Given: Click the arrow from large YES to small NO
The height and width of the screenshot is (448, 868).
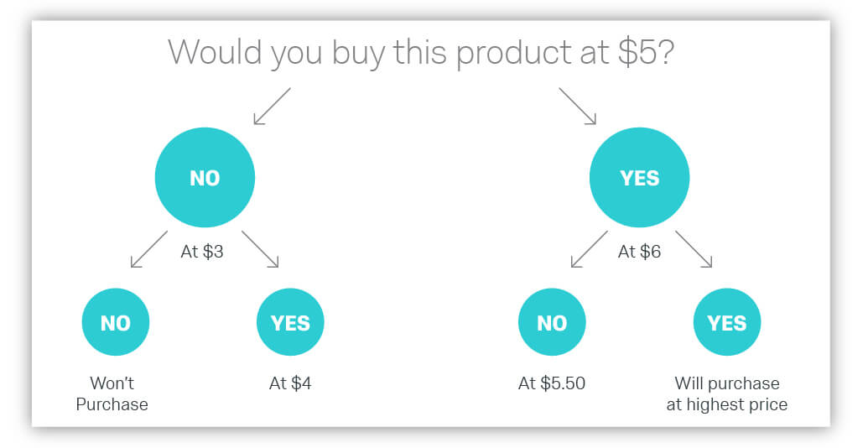Looking at the screenshot, I should (x=589, y=249).
